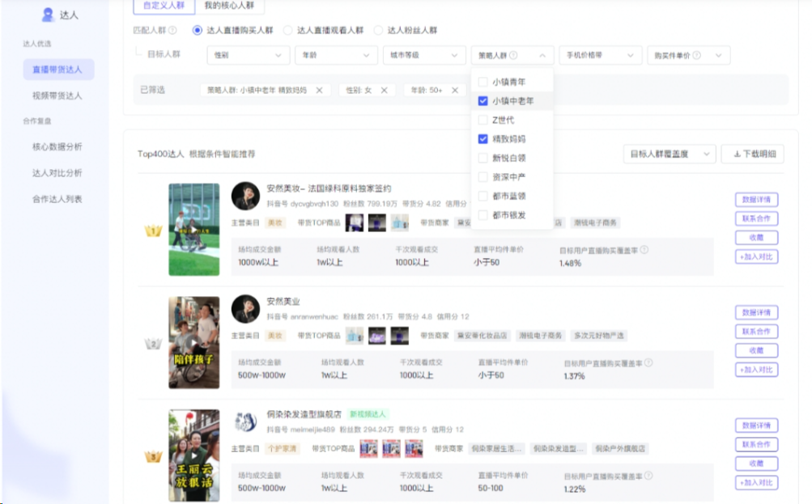
Task: Click the 达人 logo icon in sidebar
Action: [x=48, y=15]
